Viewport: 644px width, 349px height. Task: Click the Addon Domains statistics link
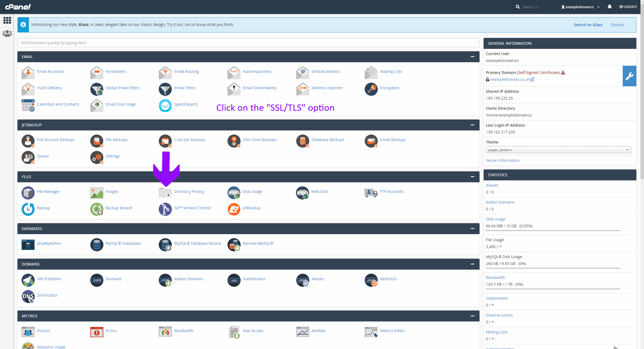tap(500, 202)
